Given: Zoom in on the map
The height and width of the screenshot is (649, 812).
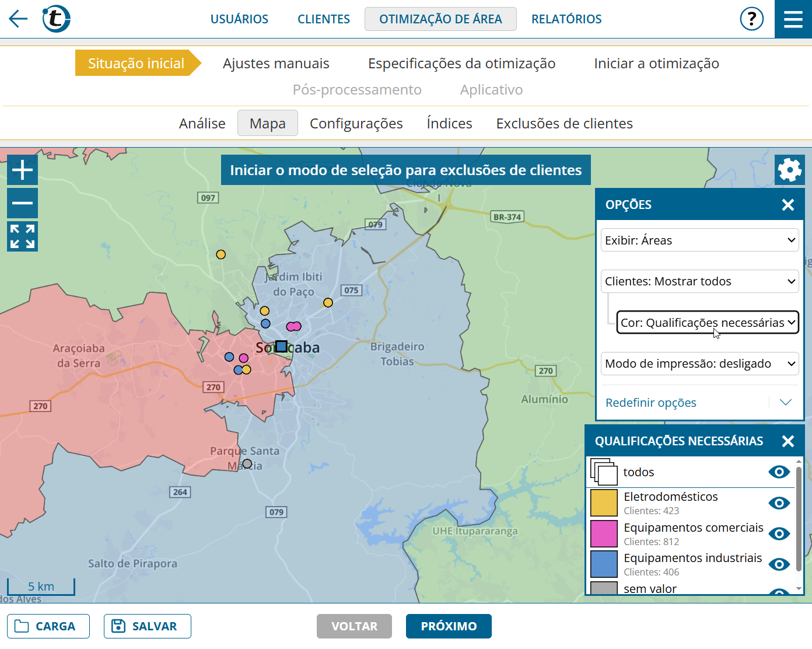Looking at the screenshot, I should [x=22, y=170].
